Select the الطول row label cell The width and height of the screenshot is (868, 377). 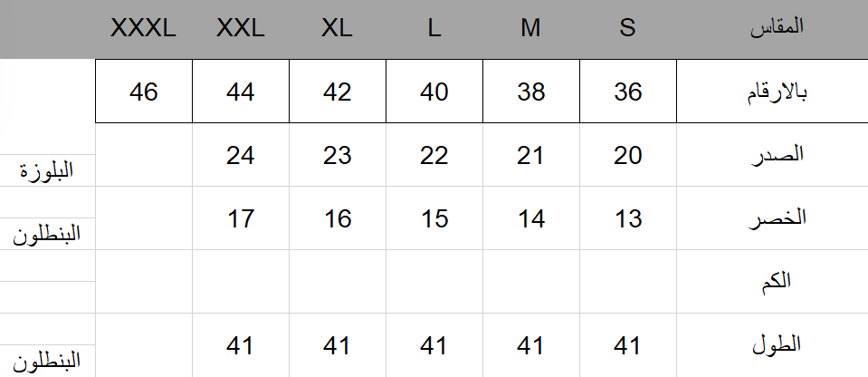pos(772,345)
